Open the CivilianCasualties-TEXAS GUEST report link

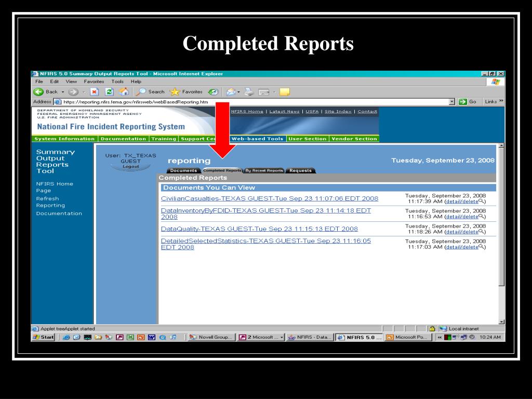(270, 198)
